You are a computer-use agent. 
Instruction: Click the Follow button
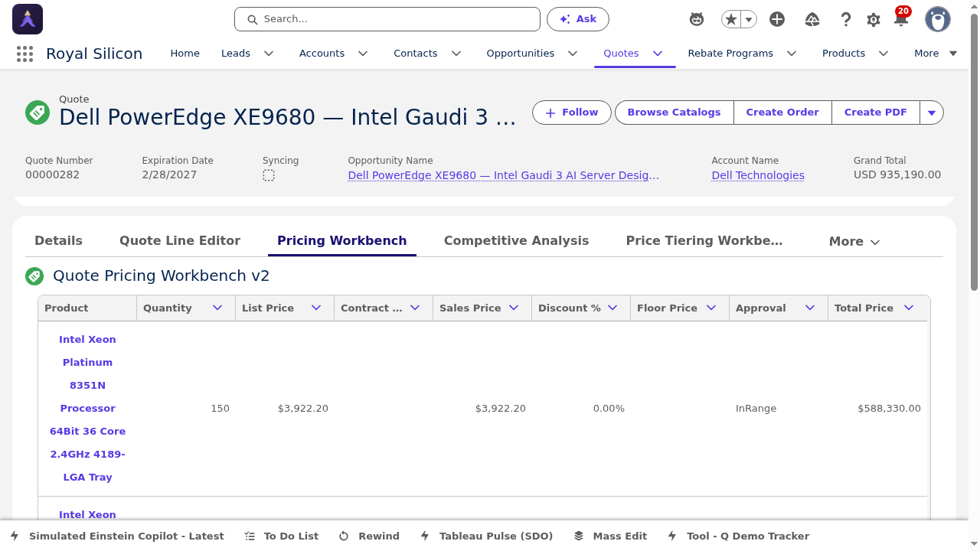[572, 112]
